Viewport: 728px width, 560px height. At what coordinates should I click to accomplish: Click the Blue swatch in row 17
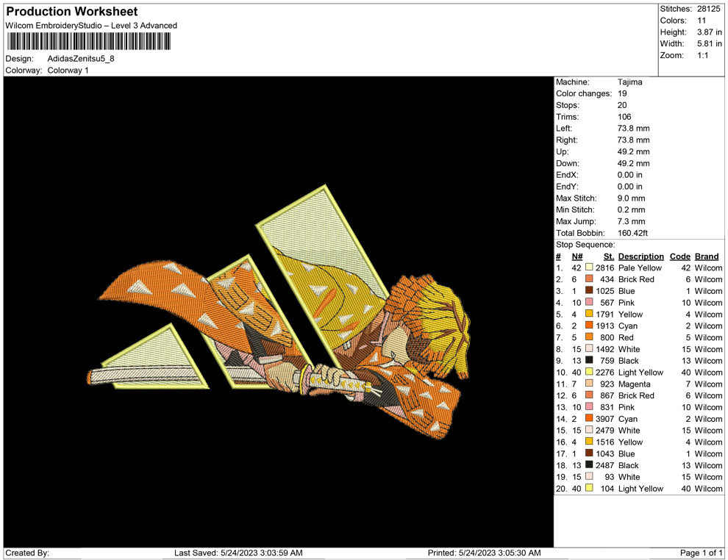pos(589,453)
